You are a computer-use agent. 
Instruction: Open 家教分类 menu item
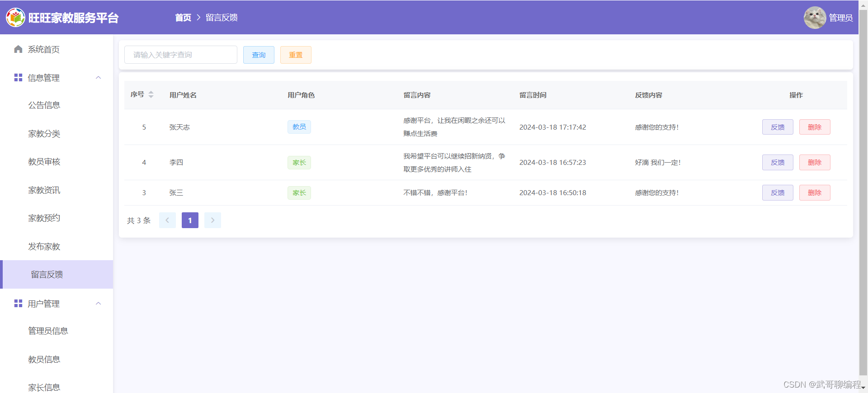point(57,134)
